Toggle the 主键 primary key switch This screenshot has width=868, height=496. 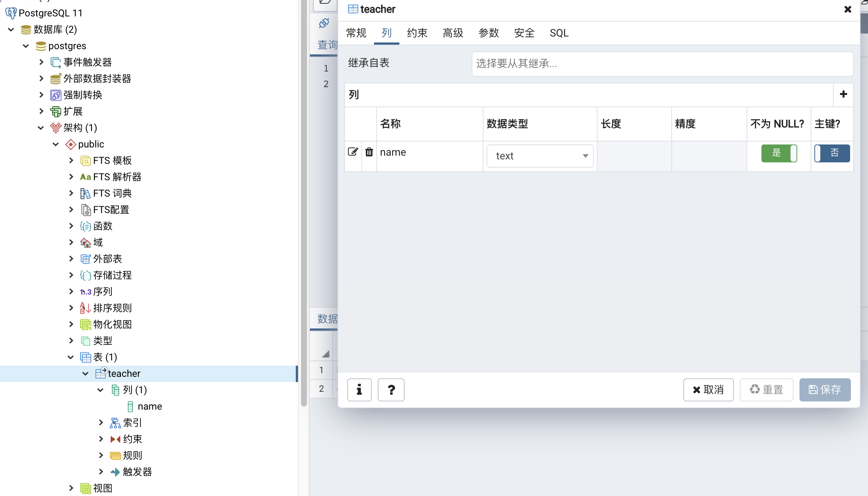point(832,153)
